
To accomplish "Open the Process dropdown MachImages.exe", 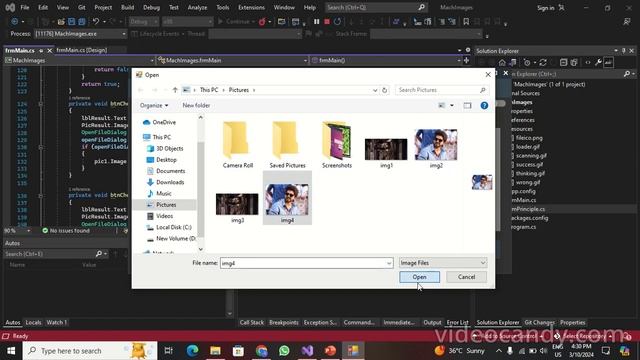I will (80, 34).
